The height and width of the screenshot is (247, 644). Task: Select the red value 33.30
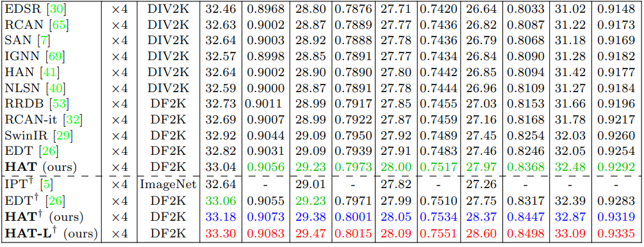pos(220,233)
